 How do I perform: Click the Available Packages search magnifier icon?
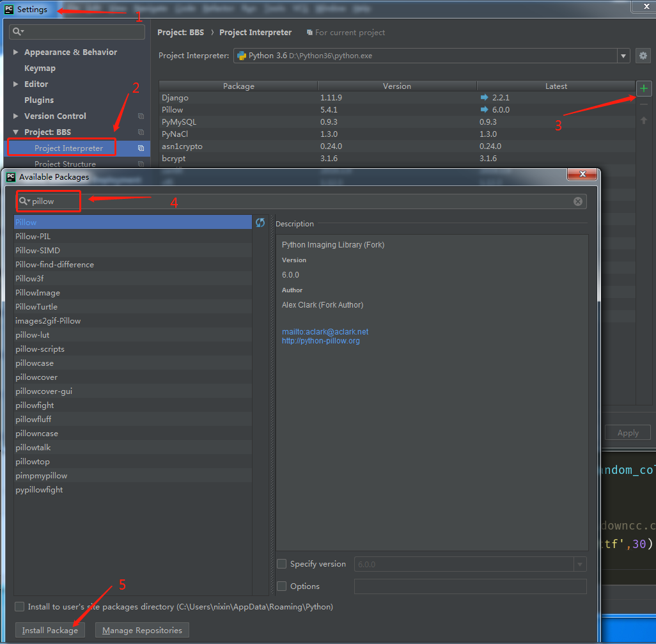pos(25,201)
